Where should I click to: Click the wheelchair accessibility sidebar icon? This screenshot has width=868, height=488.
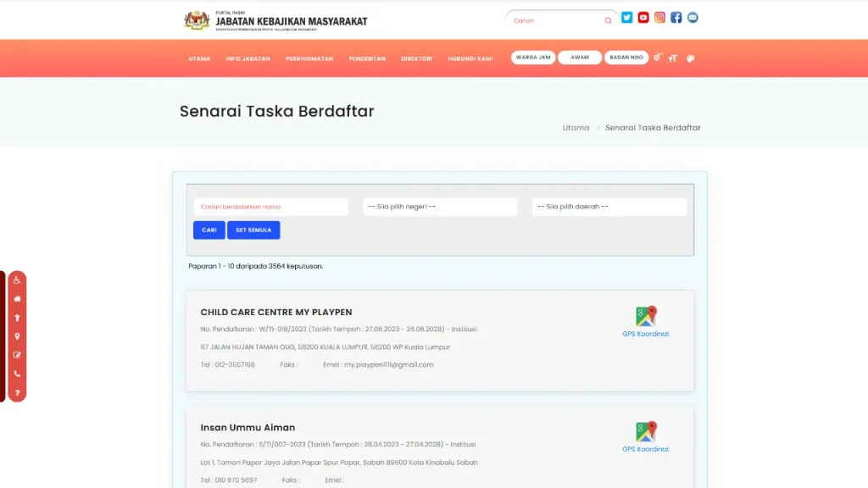click(x=17, y=280)
